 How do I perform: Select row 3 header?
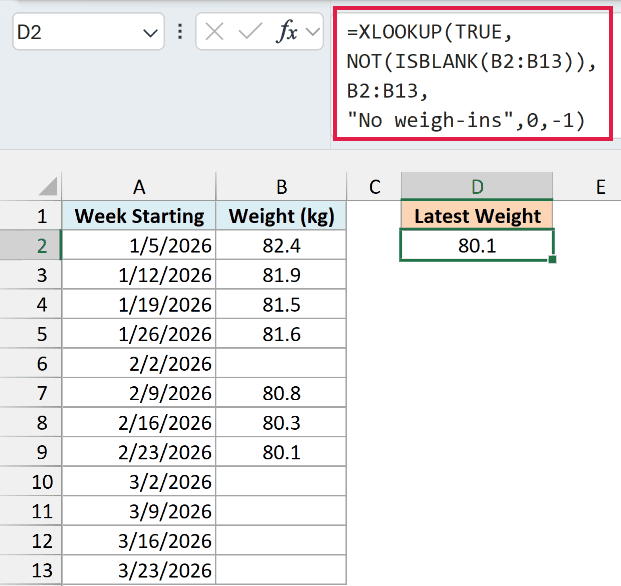coord(31,275)
